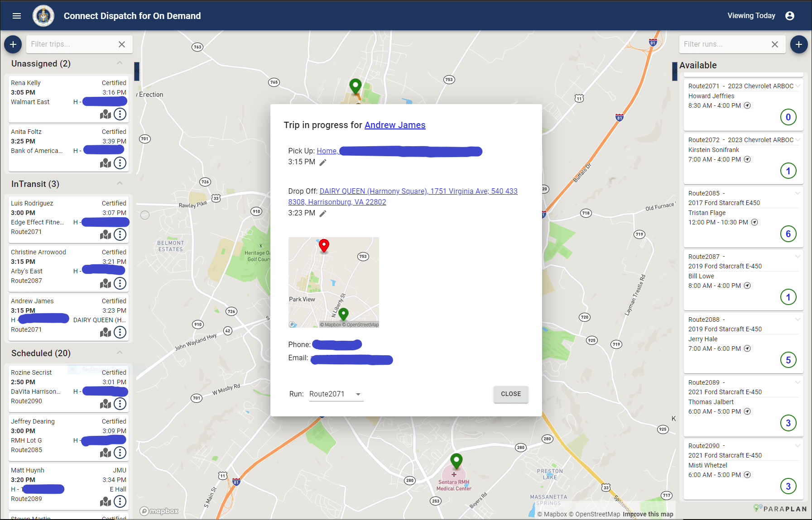Click Route2071 navigation compass icon
The image size is (812, 520).
pos(747,105)
